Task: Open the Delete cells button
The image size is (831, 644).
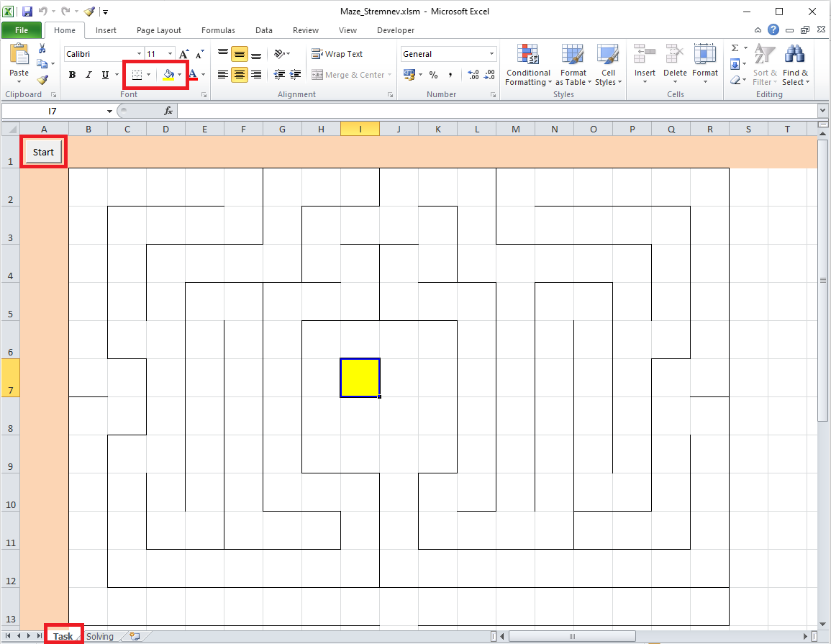Action: pos(675,65)
